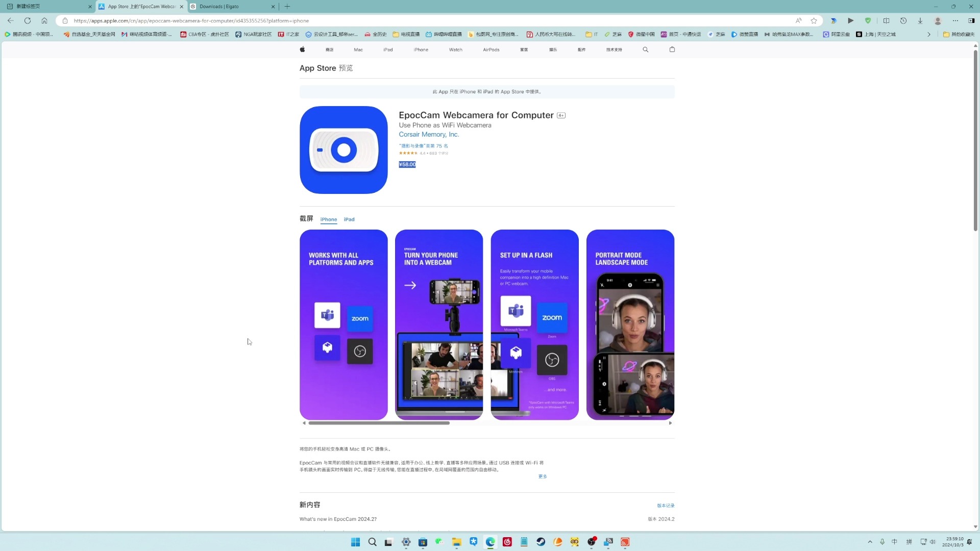
Task: Open the shopping bag icon
Action: click(672, 49)
